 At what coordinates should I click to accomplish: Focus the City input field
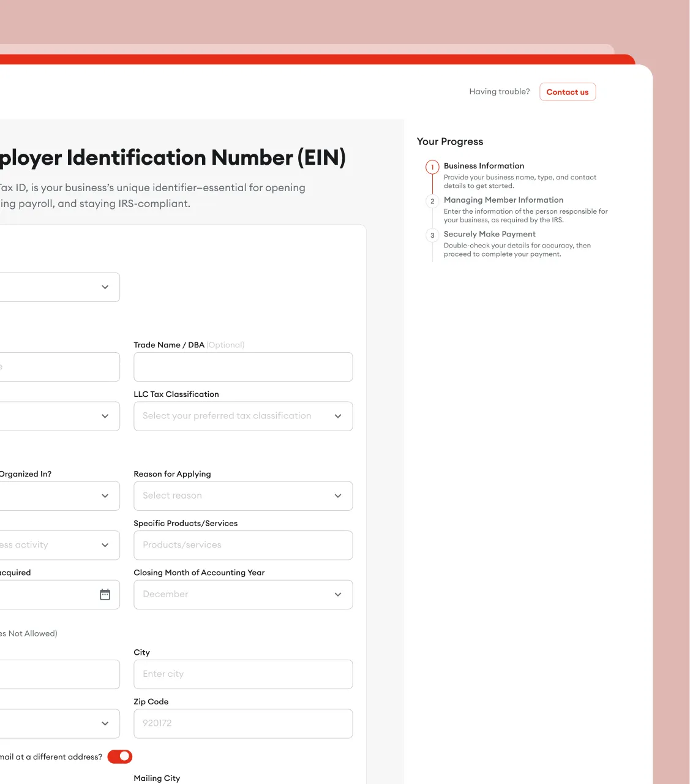pyautogui.click(x=243, y=674)
